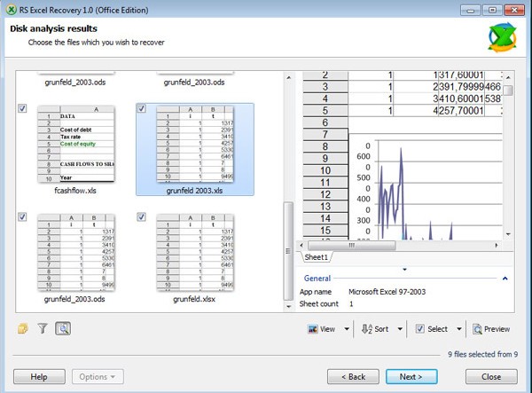Switch to the Sheet1 tab
532x393 pixels.
click(317, 257)
